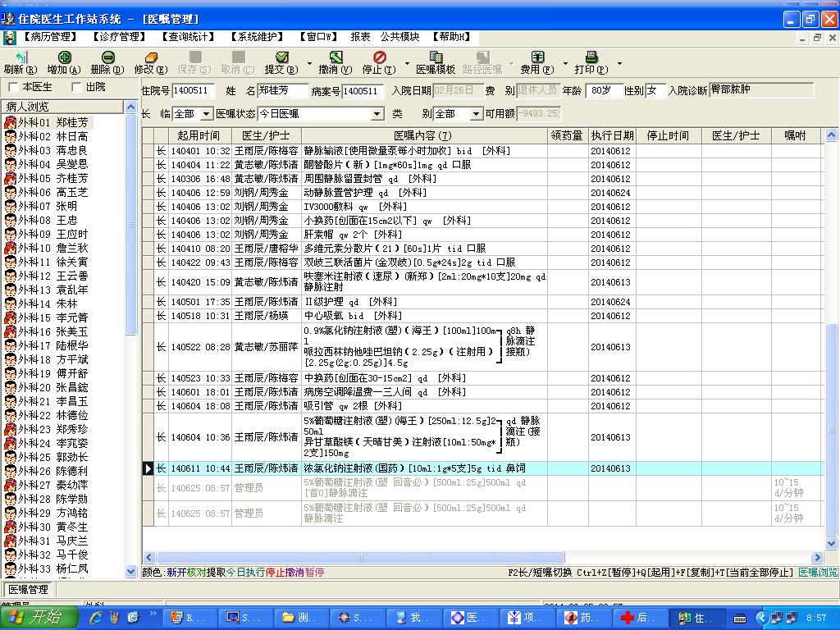This screenshot has width=840, height=630.
Task: Click the 姓名 field showing 郑桂芳
Action: [x=283, y=91]
